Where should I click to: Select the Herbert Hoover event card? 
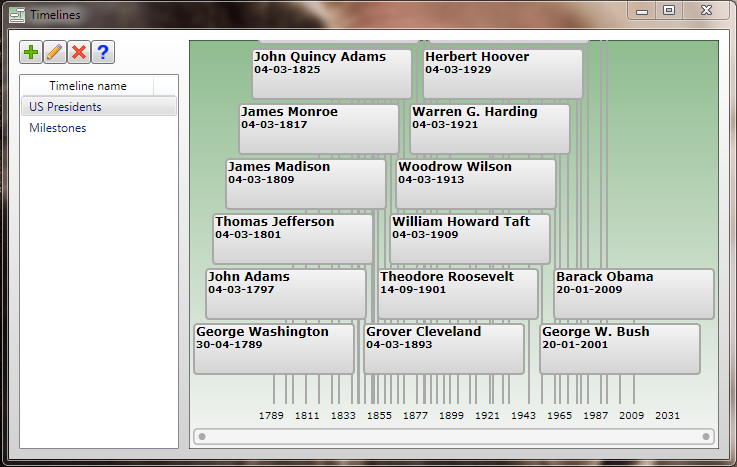(x=503, y=74)
